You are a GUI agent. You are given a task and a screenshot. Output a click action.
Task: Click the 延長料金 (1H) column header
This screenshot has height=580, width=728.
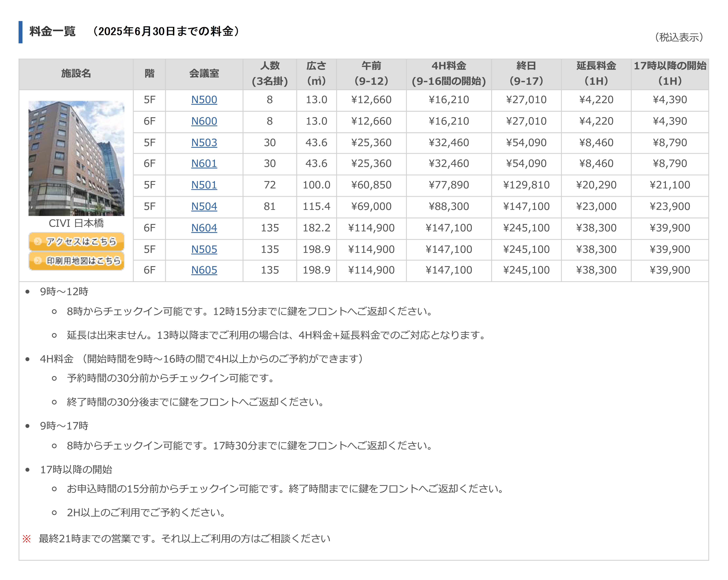pyautogui.click(x=596, y=74)
